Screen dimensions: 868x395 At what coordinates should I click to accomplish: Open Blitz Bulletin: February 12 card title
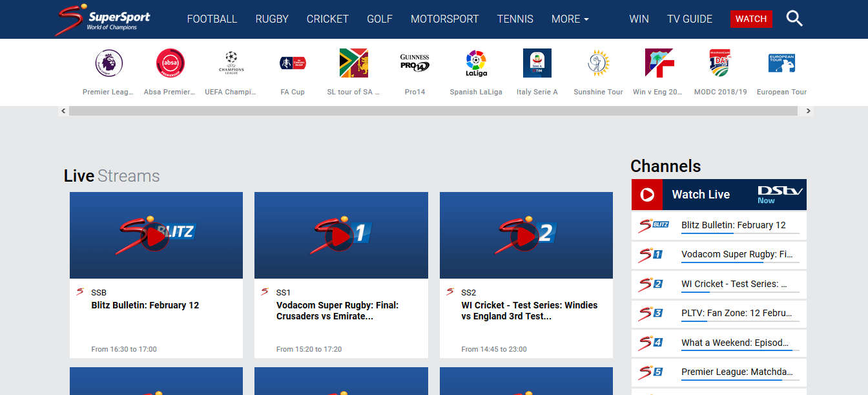click(145, 305)
